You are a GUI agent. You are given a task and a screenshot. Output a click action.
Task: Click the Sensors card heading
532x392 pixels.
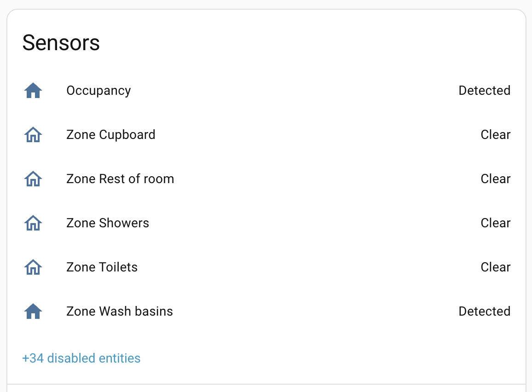(x=61, y=42)
